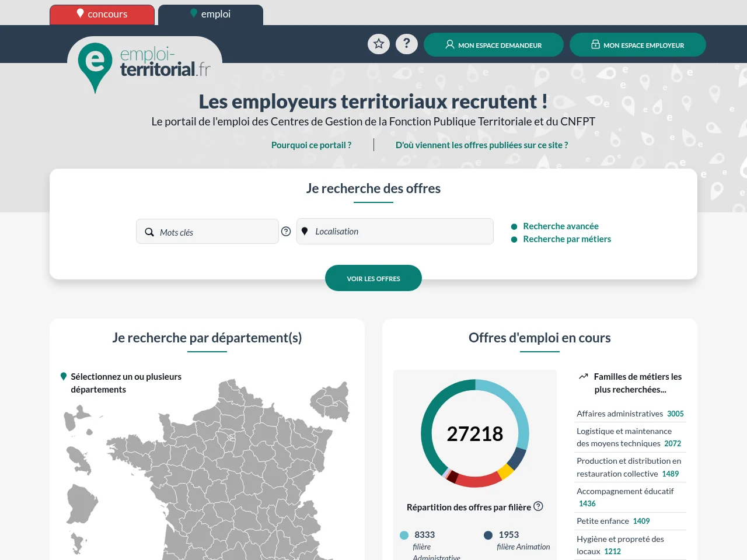Select Production et distribution en restauration collective
This screenshot has height=560, width=747.
[629, 467]
